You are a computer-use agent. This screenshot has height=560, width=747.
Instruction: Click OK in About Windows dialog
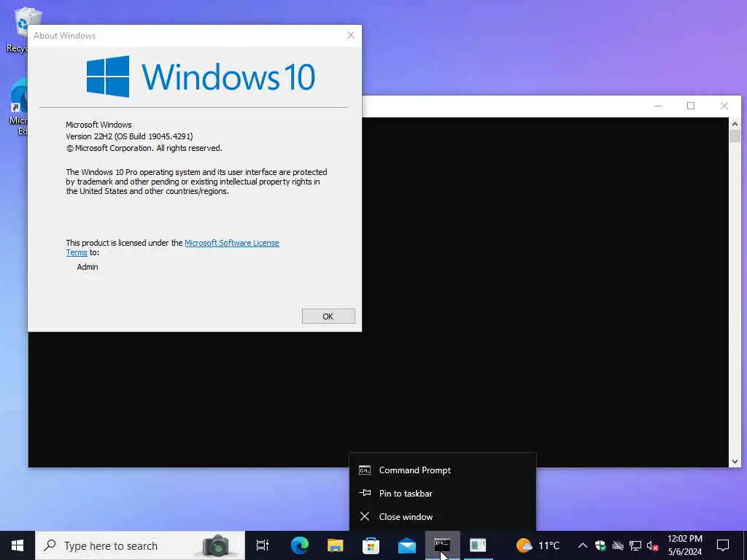tap(328, 316)
